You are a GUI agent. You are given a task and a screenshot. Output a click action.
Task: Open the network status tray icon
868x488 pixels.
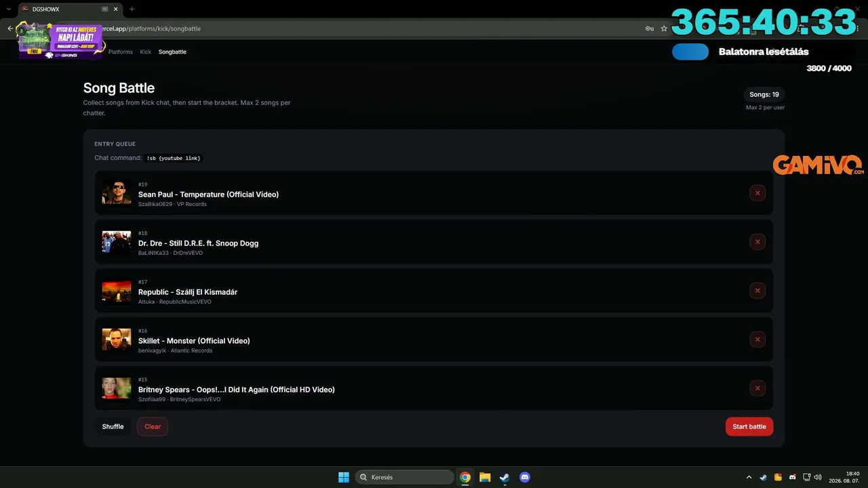point(807,477)
